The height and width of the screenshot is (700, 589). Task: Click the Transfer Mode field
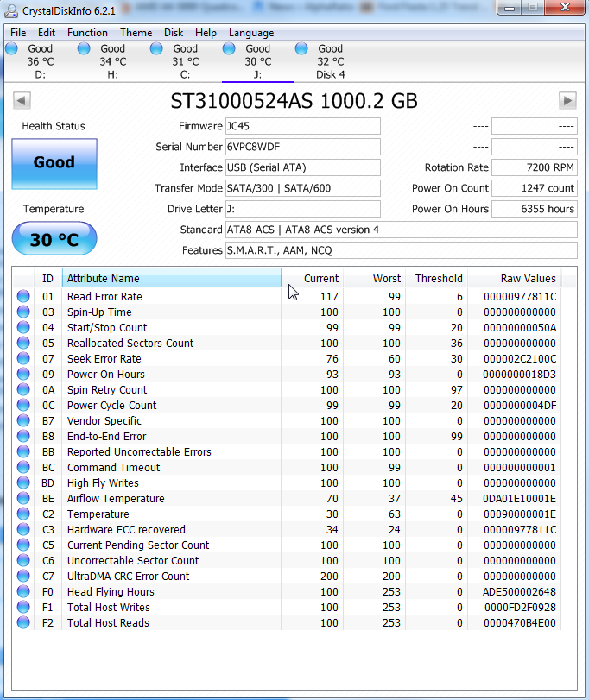303,188
